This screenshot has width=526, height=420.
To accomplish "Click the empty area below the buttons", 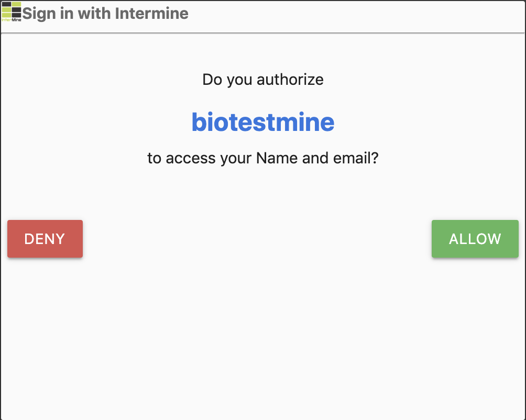I will click(x=262, y=335).
